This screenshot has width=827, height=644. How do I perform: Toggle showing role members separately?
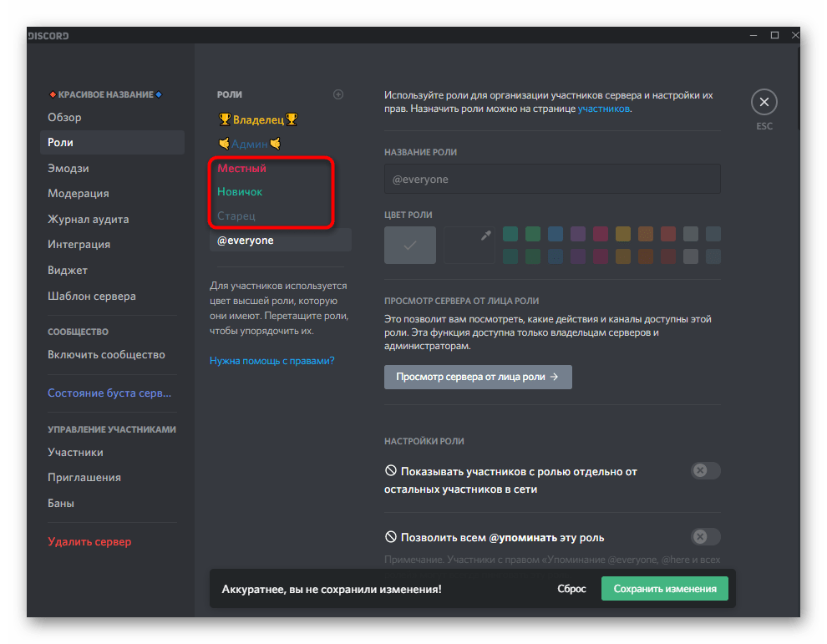click(x=705, y=471)
